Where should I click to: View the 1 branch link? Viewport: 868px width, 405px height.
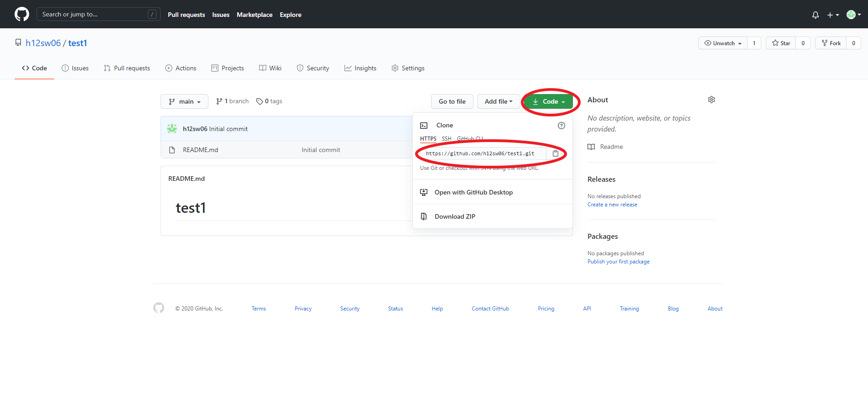[x=232, y=101]
